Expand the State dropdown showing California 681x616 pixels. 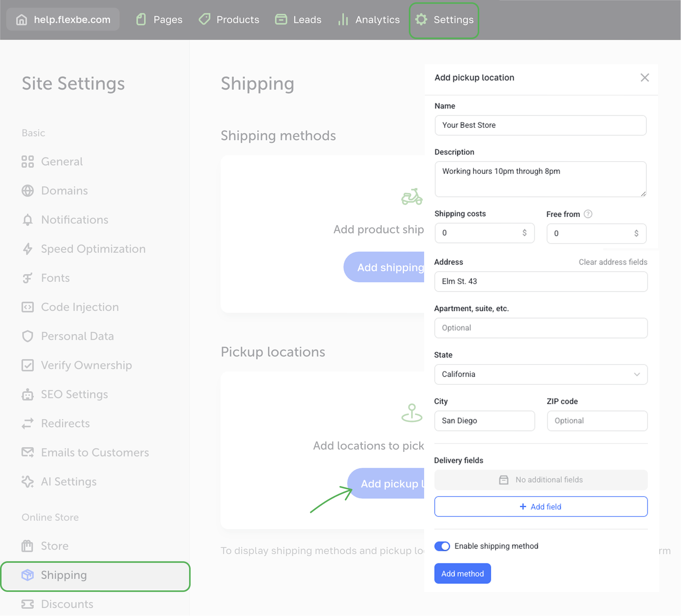click(541, 374)
